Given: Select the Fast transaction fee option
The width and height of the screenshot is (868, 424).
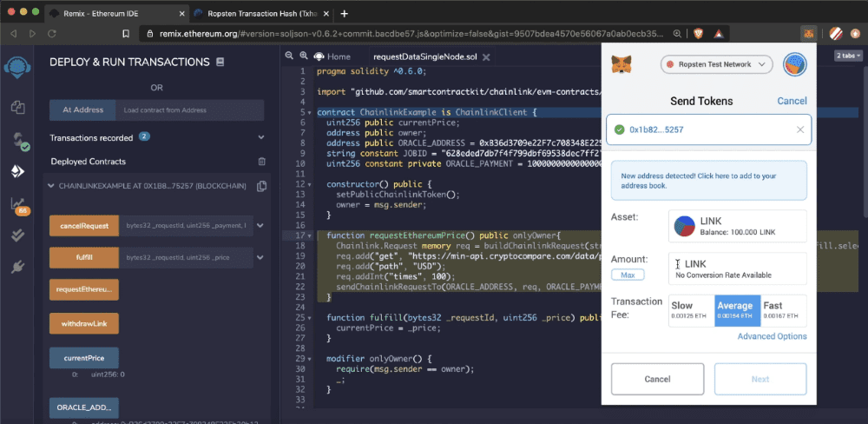Looking at the screenshot, I should pyautogui.click(x=783, y=310).
